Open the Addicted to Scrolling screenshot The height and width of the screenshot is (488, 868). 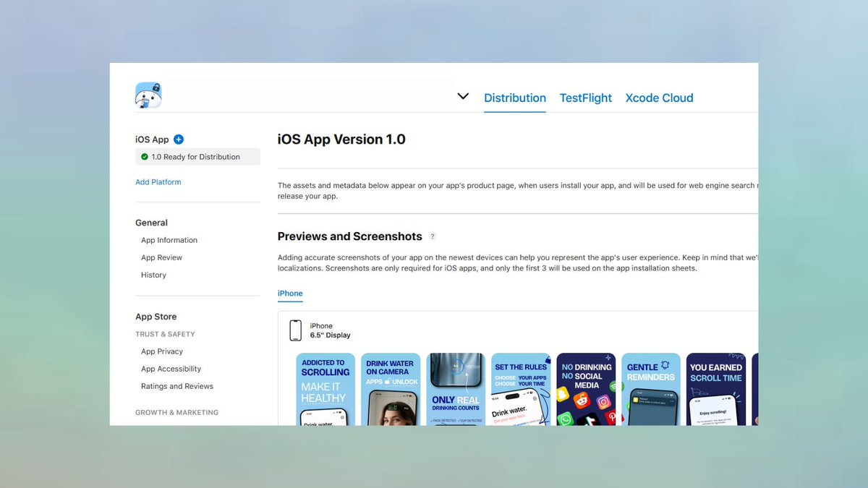tap(325, 389)
